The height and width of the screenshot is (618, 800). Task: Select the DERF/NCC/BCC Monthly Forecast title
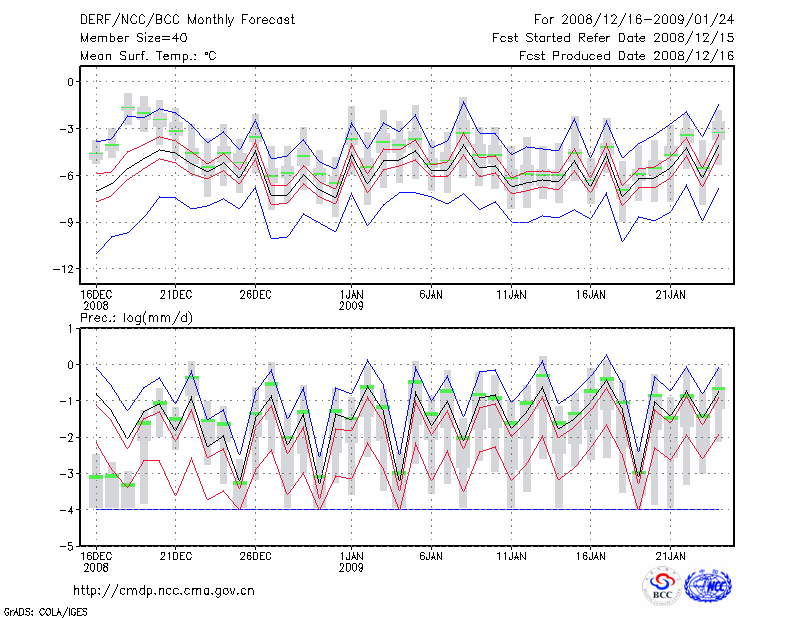(x=188, y=20)
